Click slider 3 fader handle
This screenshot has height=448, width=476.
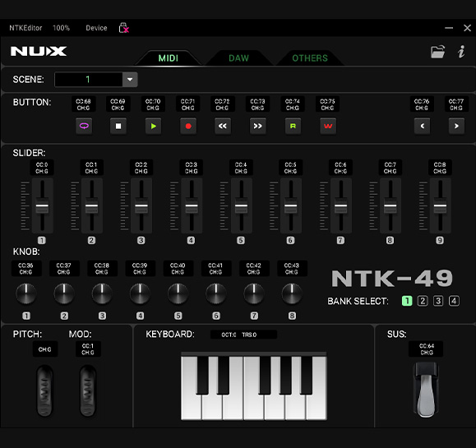(141, 206)
